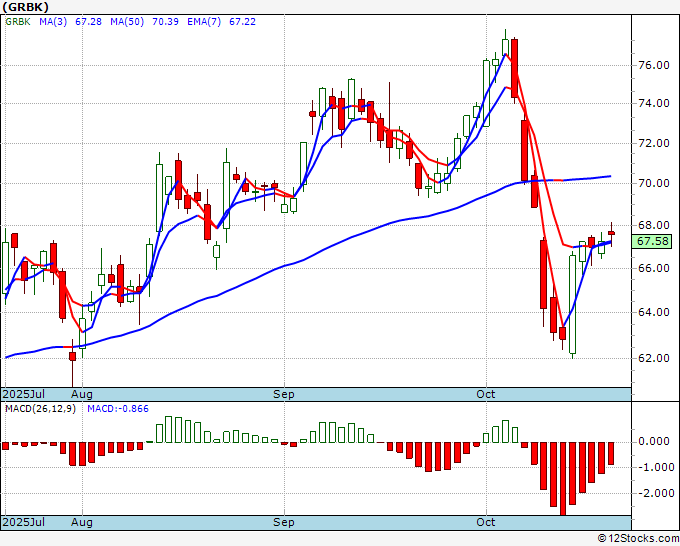The image size is (680, 546).
Task: Click 2025Jul on the MACD panel axis
Action: 24,522
